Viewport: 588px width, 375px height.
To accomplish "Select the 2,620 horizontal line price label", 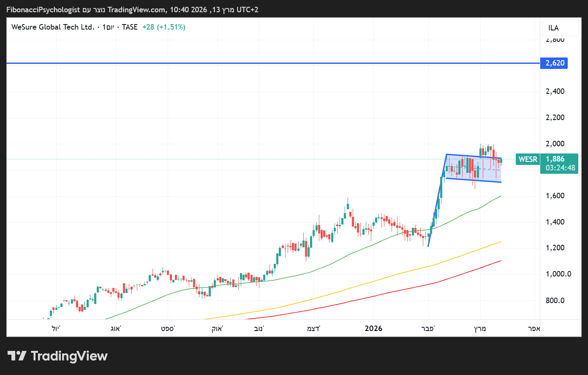I will pos(553,63).
